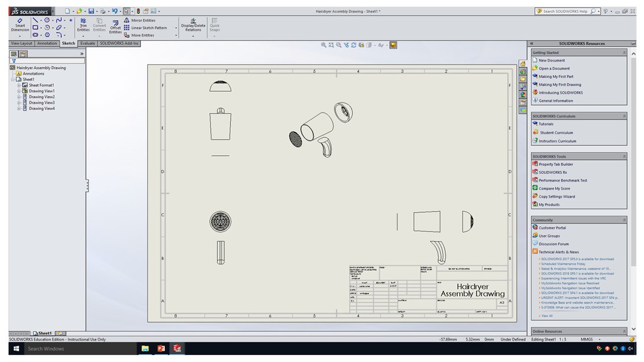This screenshot has width=644, height=362.
Task: Open the Customer Portal link
Action: pos(552,228)
